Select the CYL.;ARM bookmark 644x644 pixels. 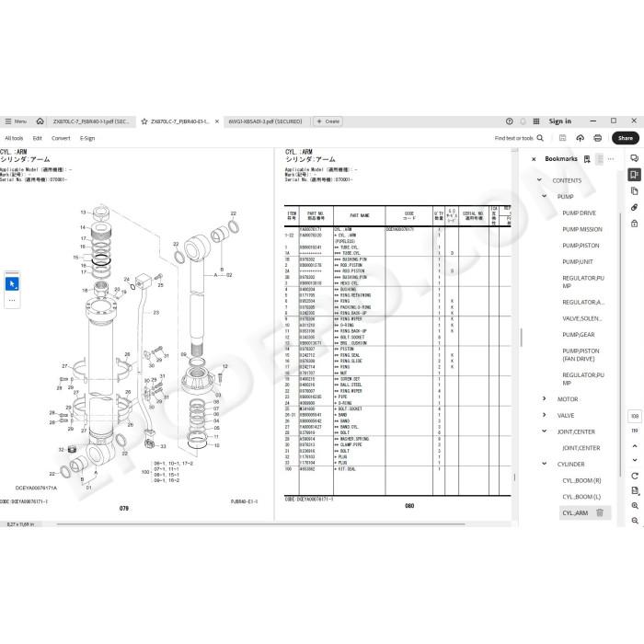point(575,513)
